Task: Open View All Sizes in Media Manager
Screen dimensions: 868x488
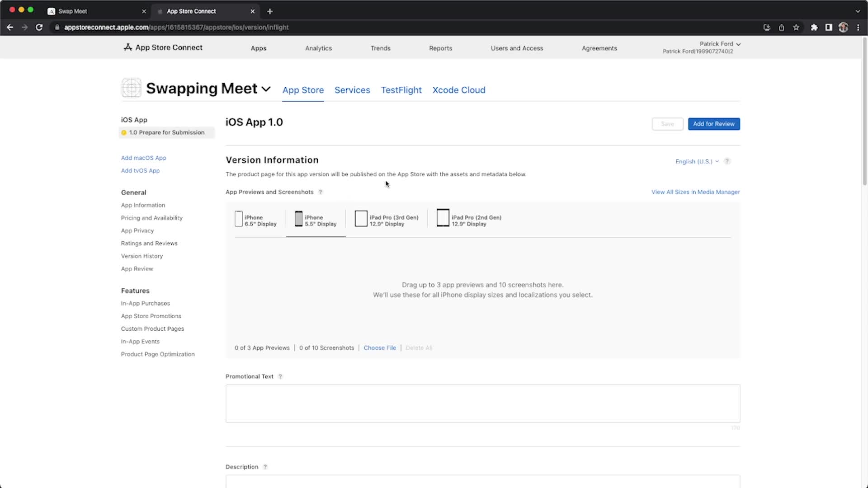Action: tap(695, 192)
